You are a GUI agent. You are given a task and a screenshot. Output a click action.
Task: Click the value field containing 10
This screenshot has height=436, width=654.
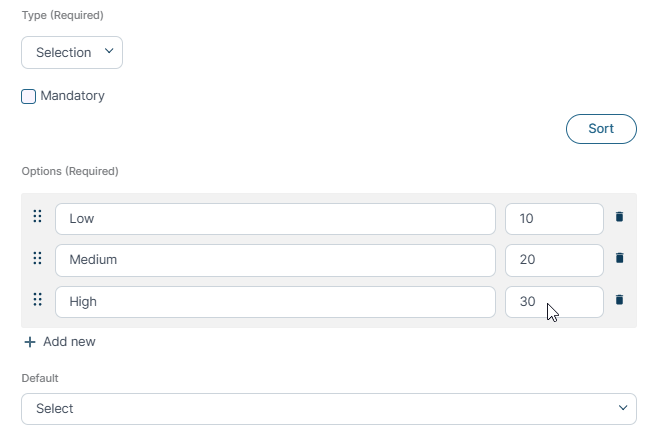point(554,219)
